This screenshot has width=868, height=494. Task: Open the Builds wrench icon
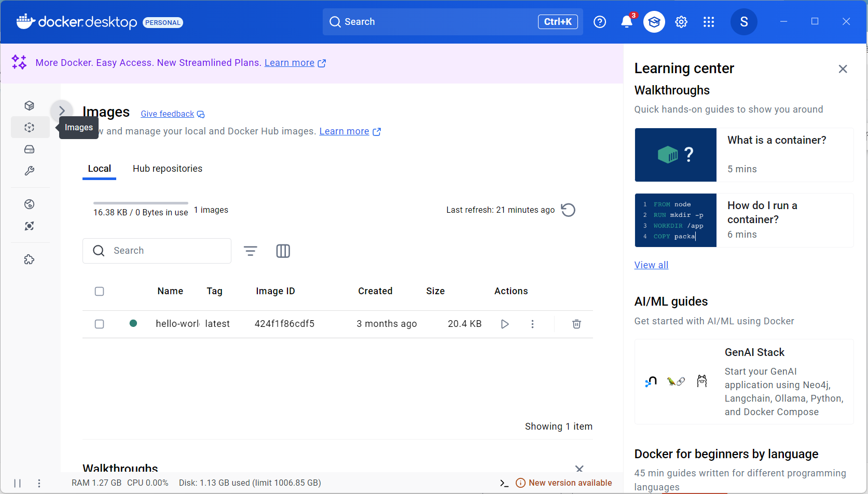pos(30,171)
